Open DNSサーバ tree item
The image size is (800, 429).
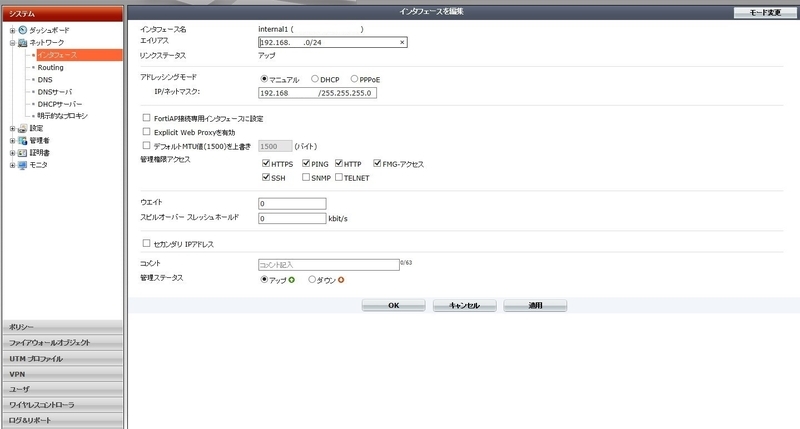coord(55,92)
